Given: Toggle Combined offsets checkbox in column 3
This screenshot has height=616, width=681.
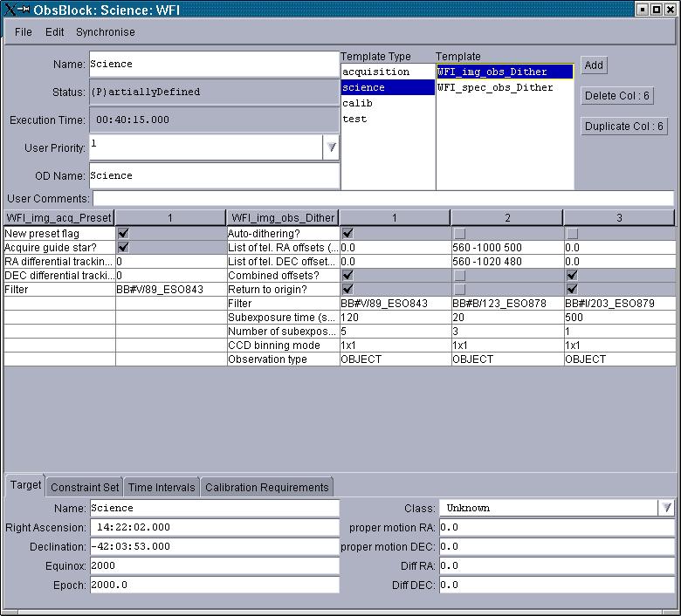Looking at the screenshot, I should pos(573,275).
